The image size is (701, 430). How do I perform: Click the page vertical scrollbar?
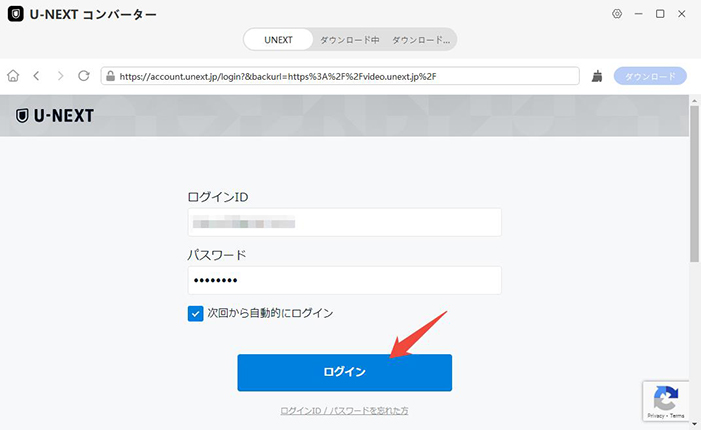[694, 183]
